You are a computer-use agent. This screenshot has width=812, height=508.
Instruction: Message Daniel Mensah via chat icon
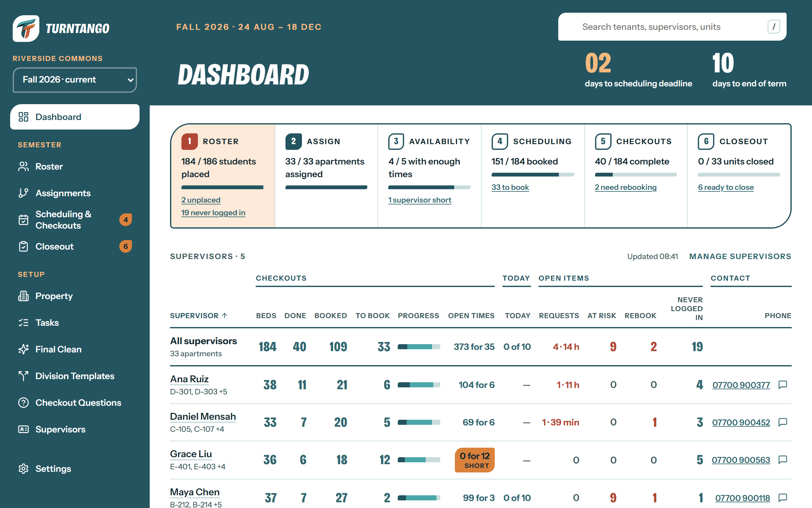783,422
